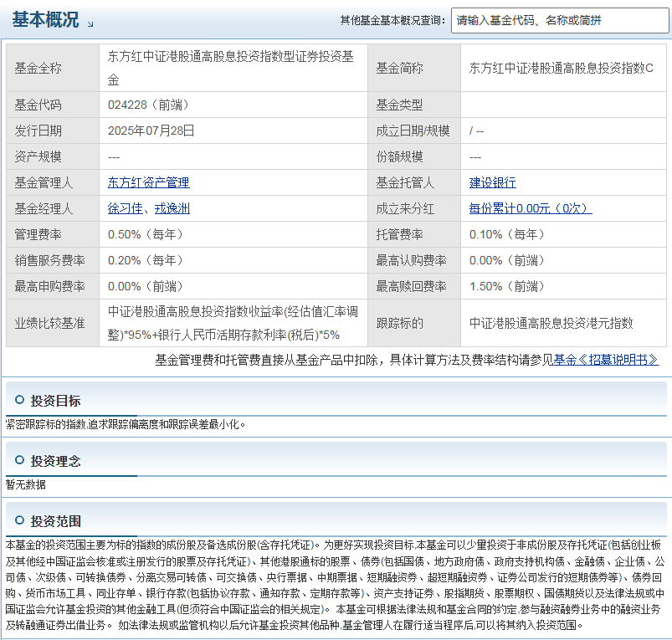Open the 每份累计0.00元（0次） dividend link

click(x=531, y=208)
